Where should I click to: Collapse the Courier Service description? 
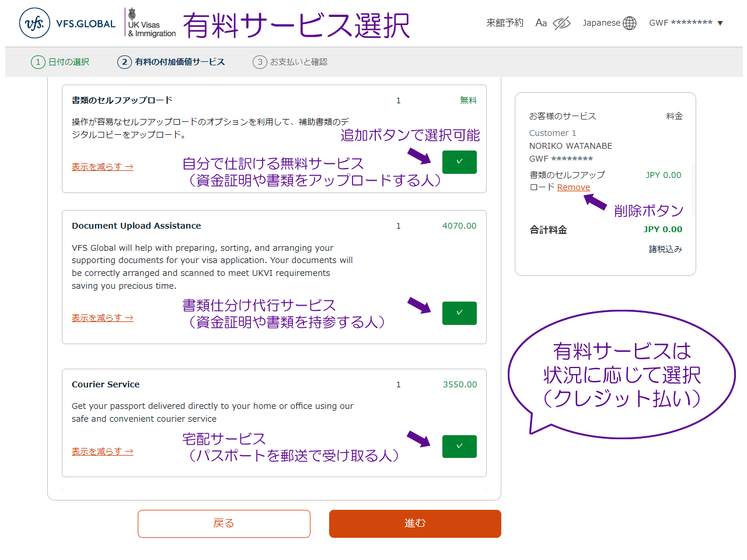point(102,452)
